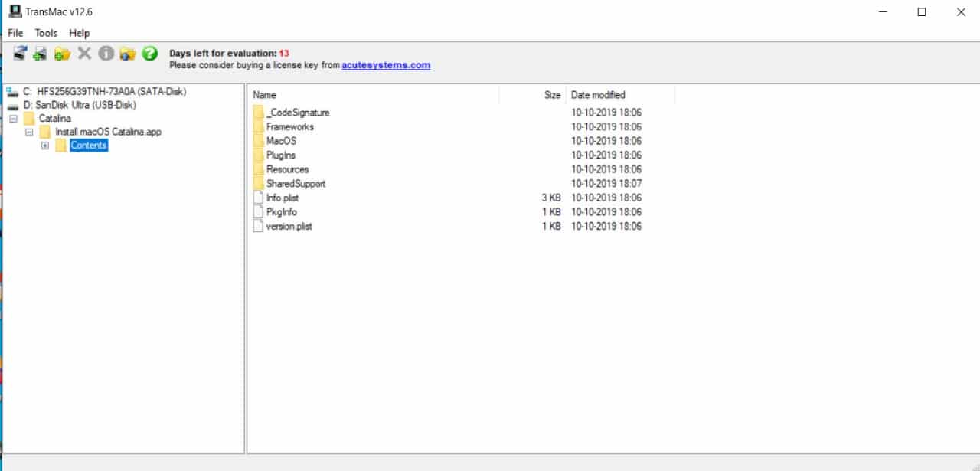The width and height of the screenshot is (980, 471).
Task: Click the SharedSupport folder icon
Action: tap(258, 183)
